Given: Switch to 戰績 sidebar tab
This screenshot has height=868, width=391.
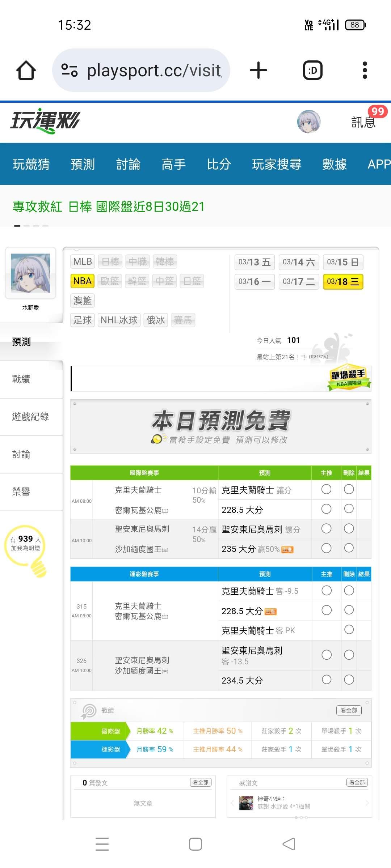Looking at the screenshot, I should pos(31,379).
